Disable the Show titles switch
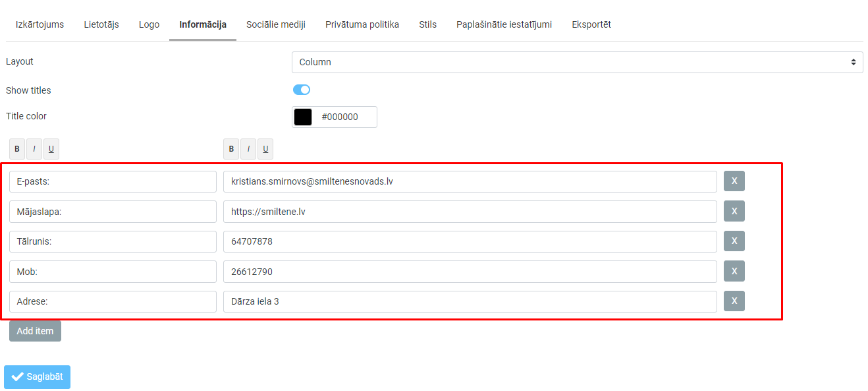The image size is (868, 391). tap(302, 90)
